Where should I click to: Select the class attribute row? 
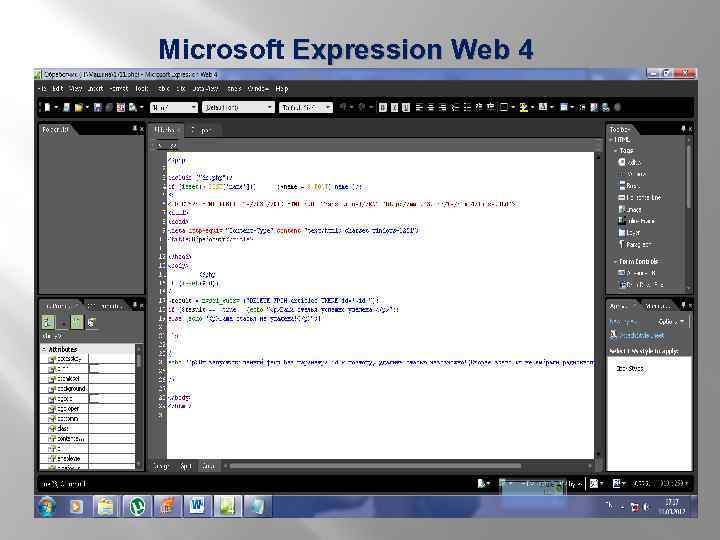[88, 429]
